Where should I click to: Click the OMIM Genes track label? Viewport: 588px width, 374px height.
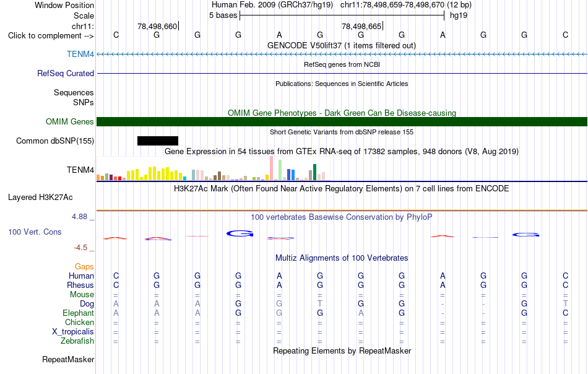point(69,121)
